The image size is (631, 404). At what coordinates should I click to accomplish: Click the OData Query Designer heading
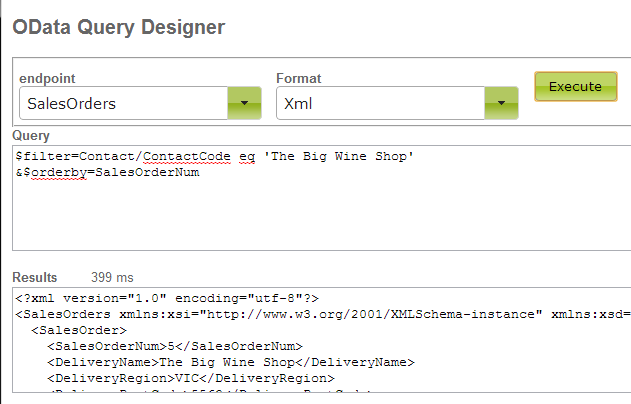(x=119, y=27)
